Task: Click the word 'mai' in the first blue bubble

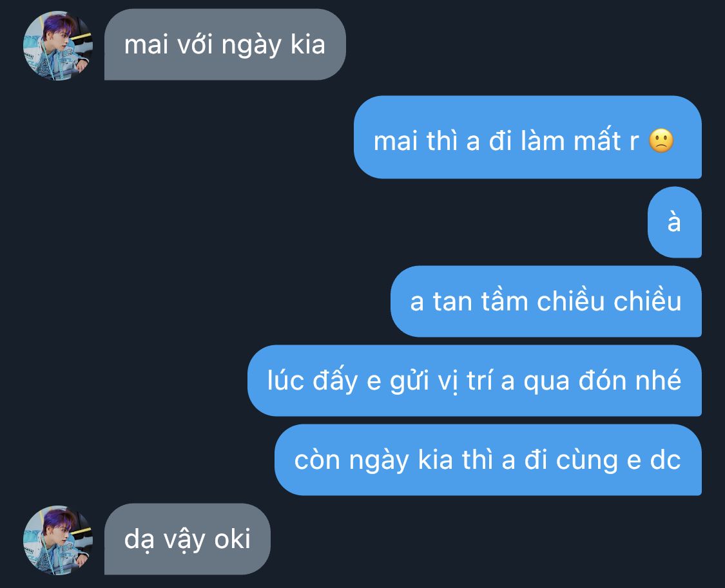Action: [x=395, y=140]
